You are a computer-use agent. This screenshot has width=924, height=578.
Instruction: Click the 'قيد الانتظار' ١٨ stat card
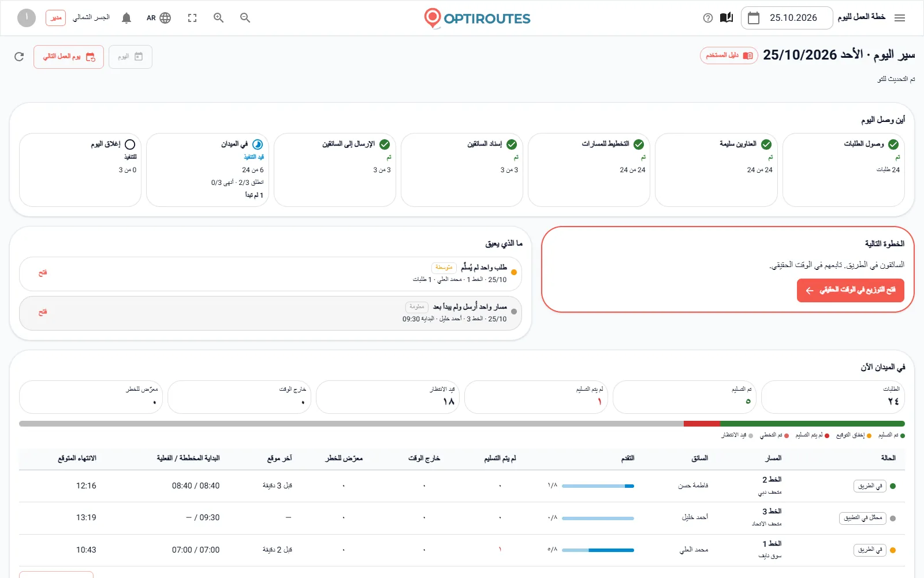388,397
